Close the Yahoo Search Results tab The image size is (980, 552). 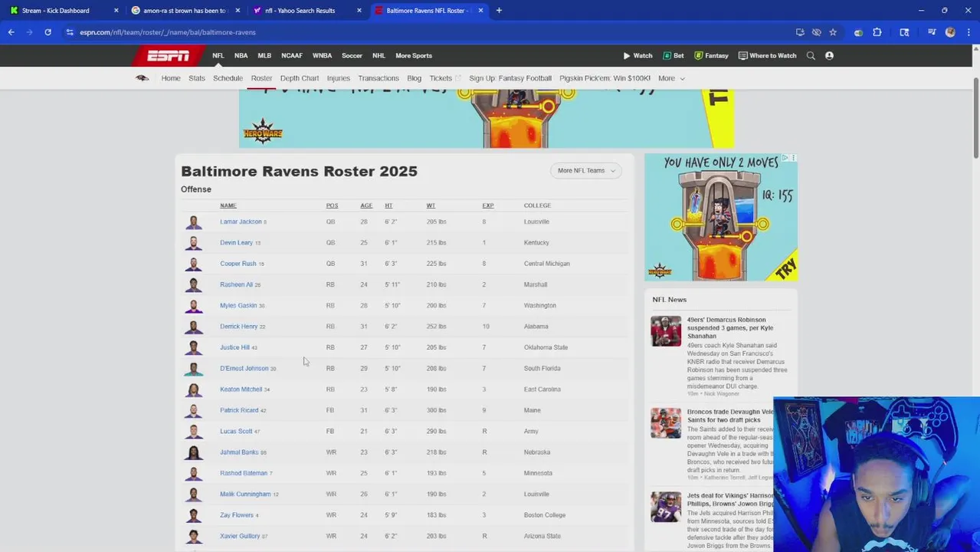[359, 11]
